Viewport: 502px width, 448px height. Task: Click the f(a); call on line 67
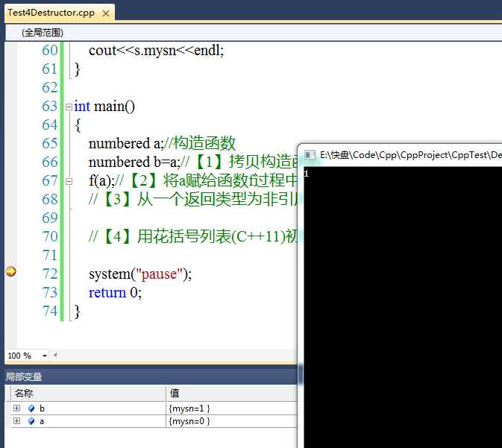[101, 181]
